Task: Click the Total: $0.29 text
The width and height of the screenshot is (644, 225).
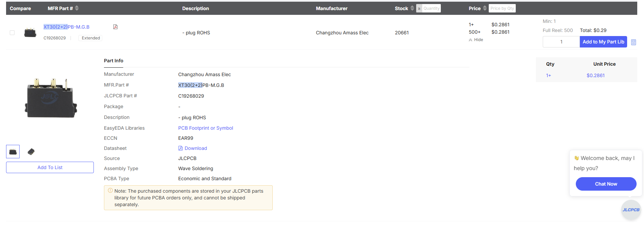Action: 593,30
